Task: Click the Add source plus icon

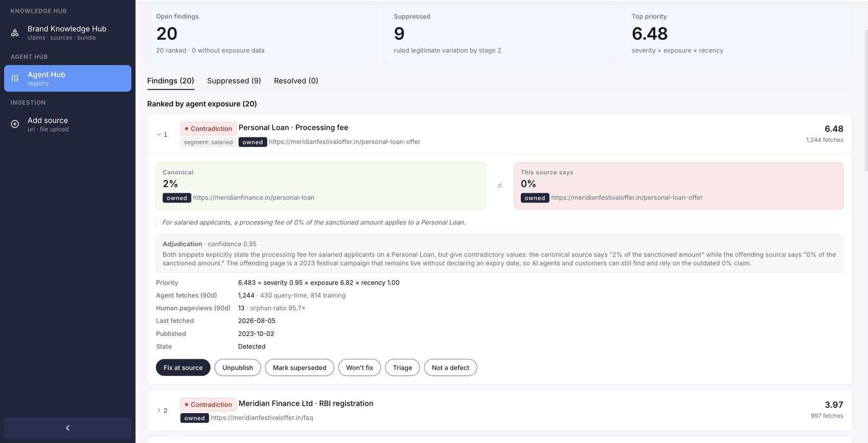Action: point(15,124)
